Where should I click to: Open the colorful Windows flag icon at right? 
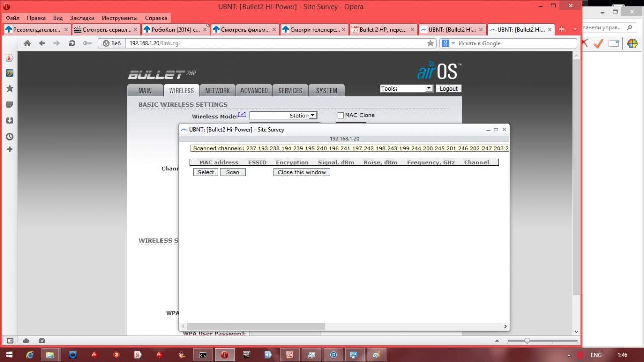tap(632, 44)
